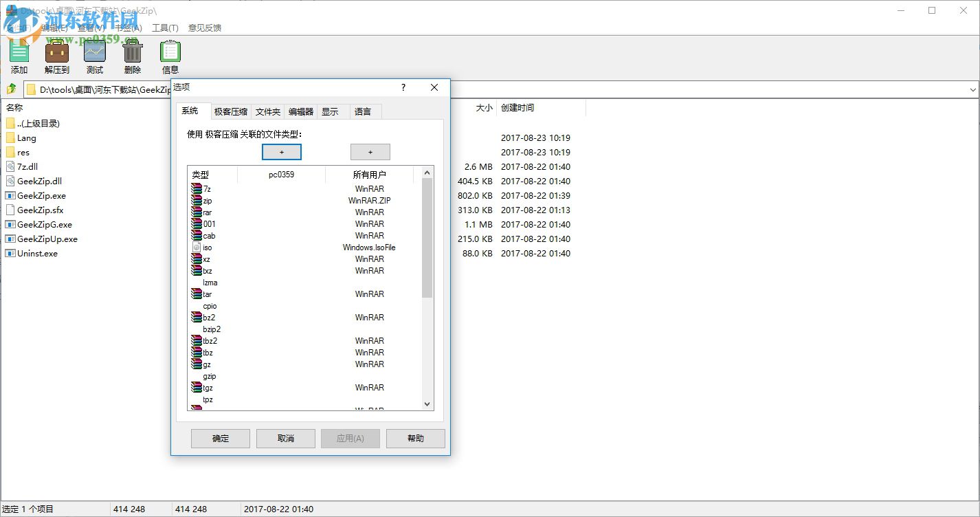Click the file type list scrollbar down arrow
980x517 pixels.
(427, 404)
